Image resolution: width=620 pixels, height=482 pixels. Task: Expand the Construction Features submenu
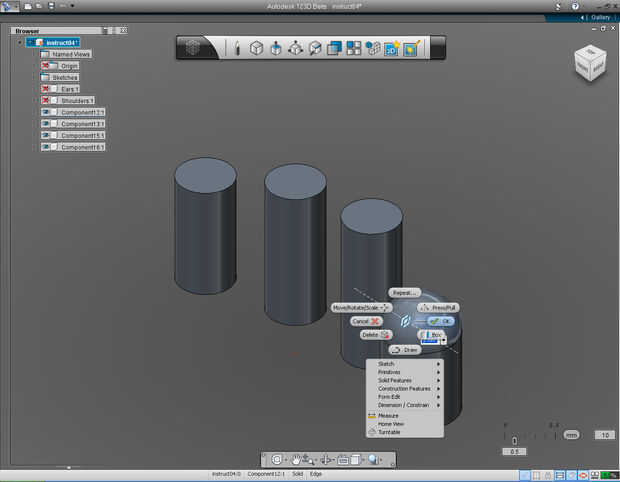coord(404,388)
